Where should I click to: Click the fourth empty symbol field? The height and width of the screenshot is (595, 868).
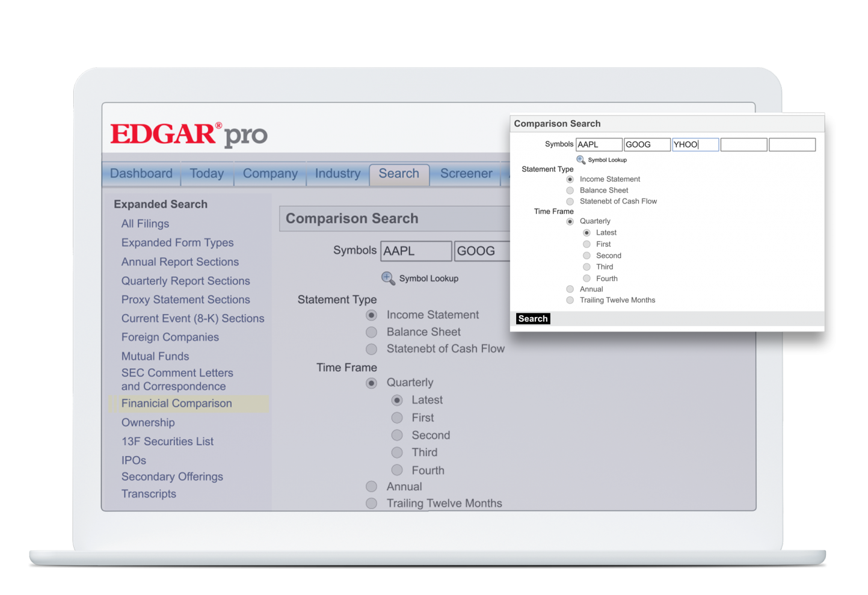[x=743, y=144]
